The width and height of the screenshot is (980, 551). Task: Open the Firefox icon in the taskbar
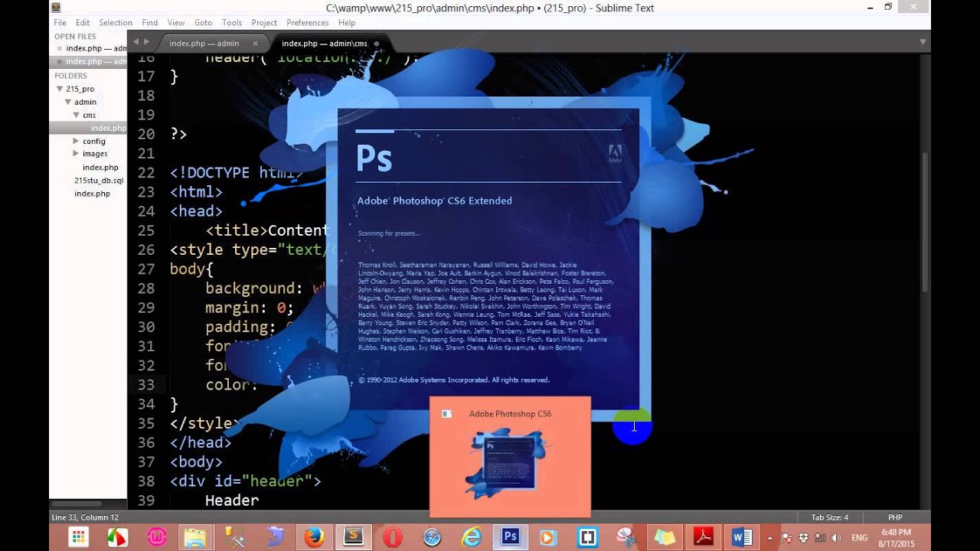point(314,537)
